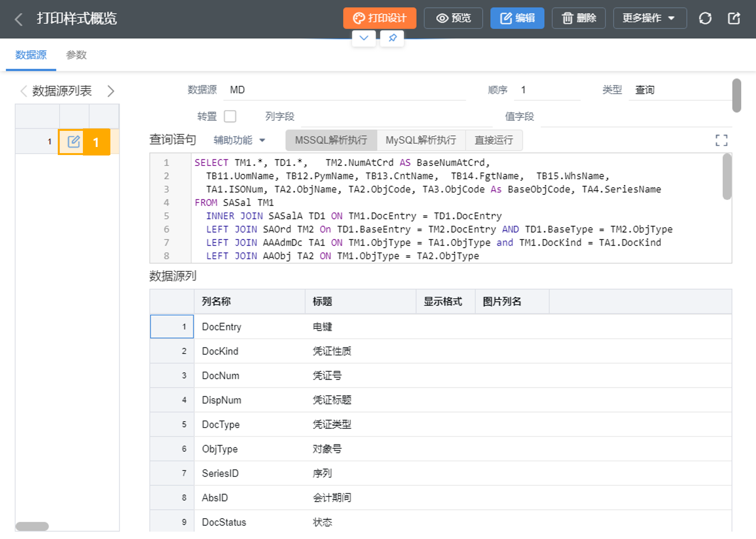Click the right chevron of 数据源列表
756x539 pixels.
pos(110,91)
